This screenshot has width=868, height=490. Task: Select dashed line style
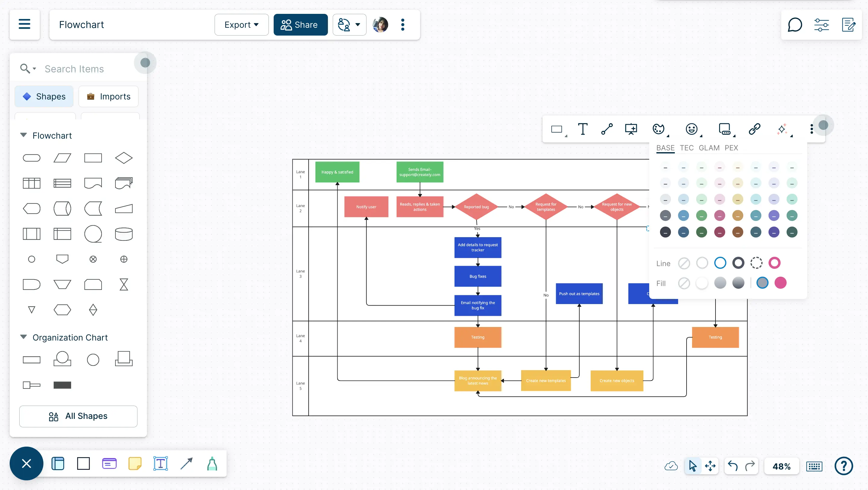(x=756, y=263)
